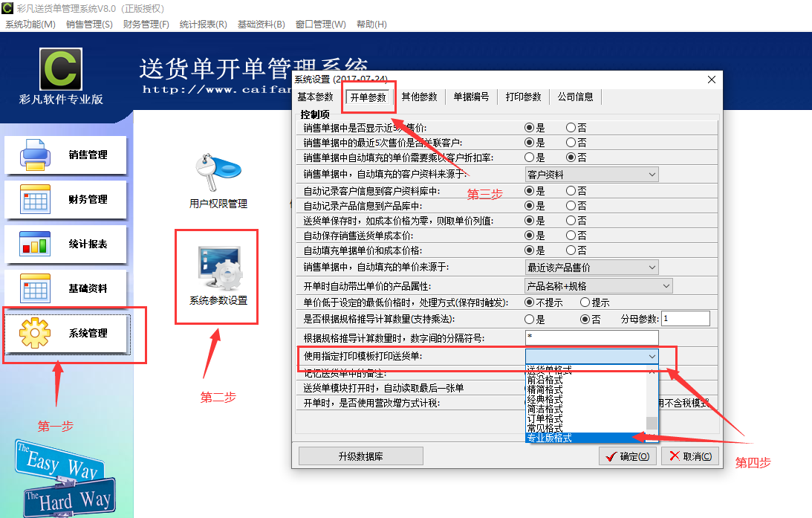
Task: Choose 提示 for below-minimum price handling
Action: coord(585,302)
